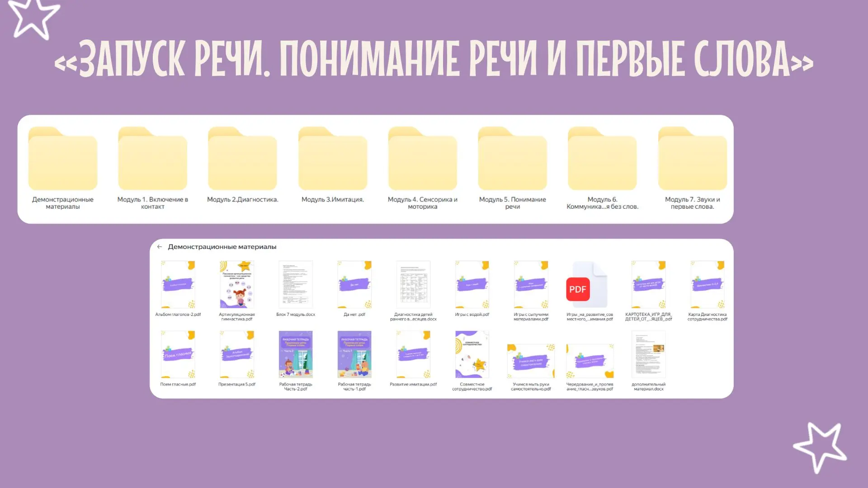Open Презентация 5.pdf thumbnail
This screenshot has height=488, width=868.
[237, 354]
